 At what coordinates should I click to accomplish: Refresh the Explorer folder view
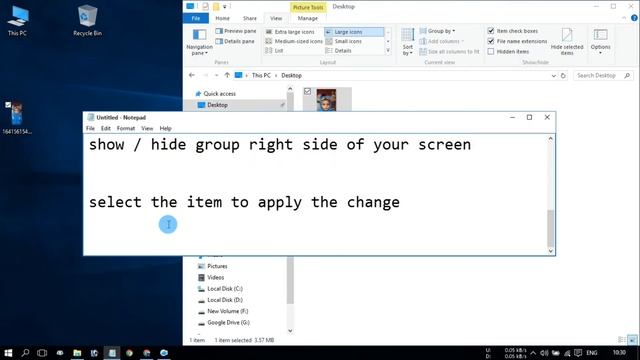coord(563,76)
